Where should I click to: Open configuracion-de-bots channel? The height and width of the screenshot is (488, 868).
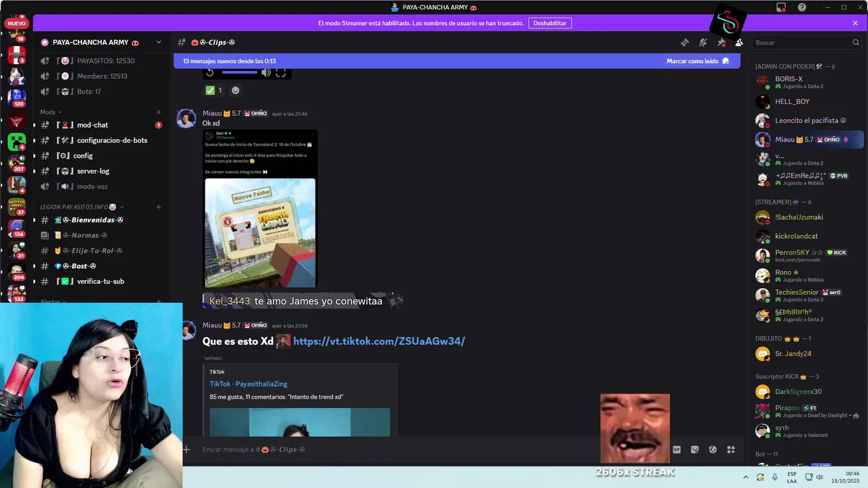click(102, 140)
